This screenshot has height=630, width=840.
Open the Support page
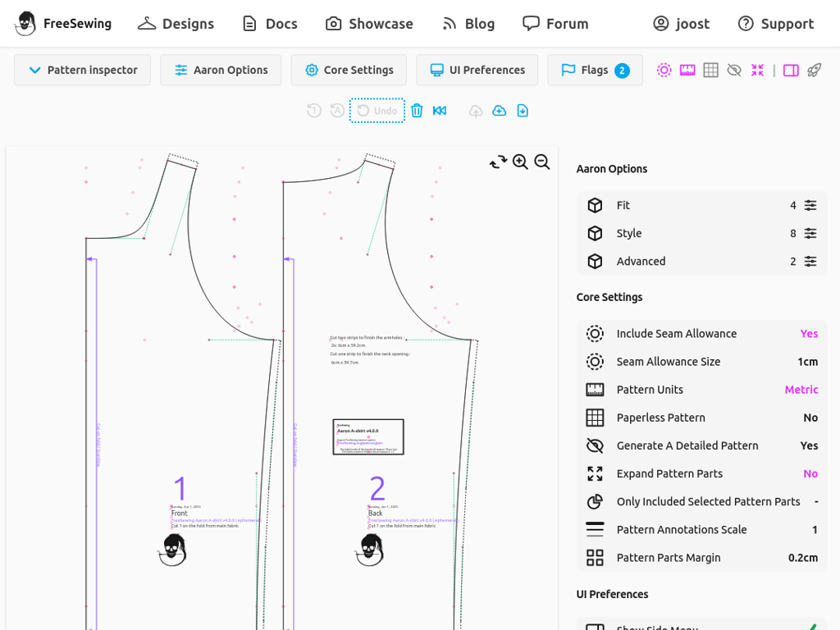[x=776, y=24]
